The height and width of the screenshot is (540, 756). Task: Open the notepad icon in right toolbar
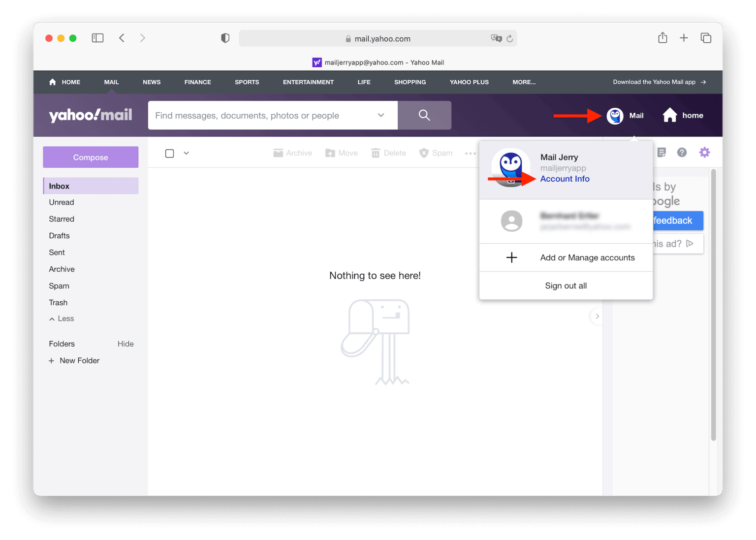point(661,153)
